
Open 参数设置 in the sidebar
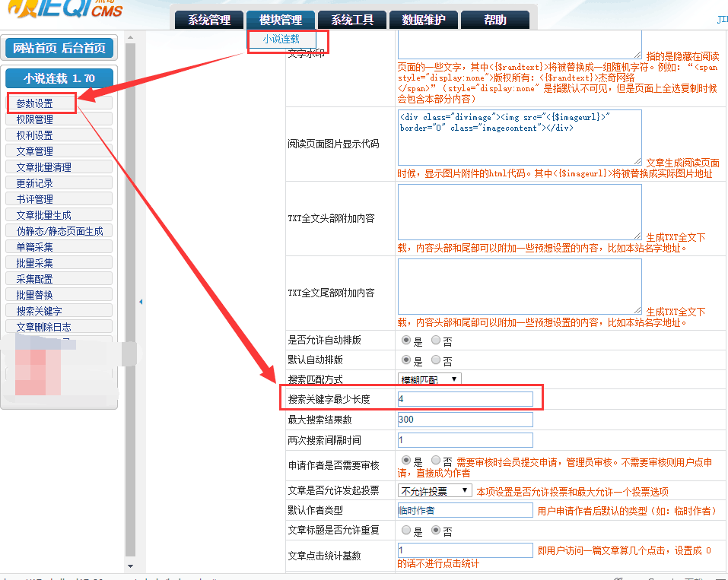35,103
